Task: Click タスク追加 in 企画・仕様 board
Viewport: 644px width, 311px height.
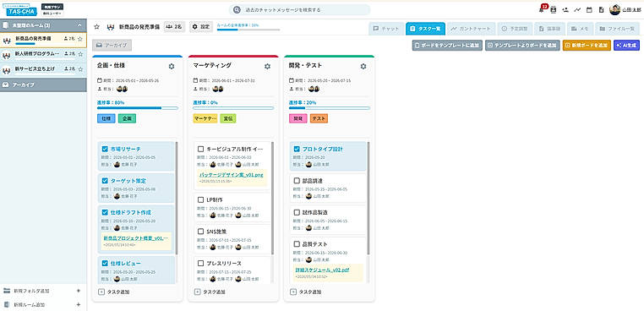Action: click(114, 292)
